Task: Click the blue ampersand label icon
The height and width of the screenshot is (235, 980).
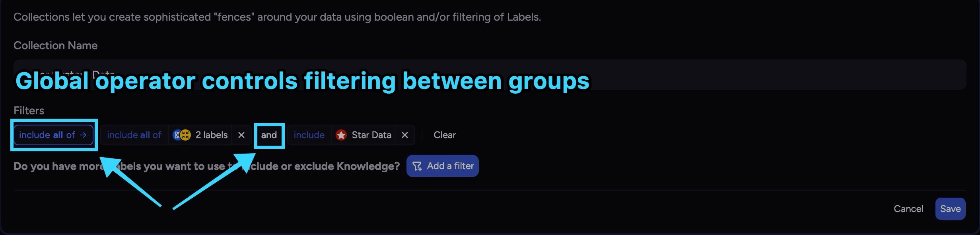Action: (x=177, y=135)
